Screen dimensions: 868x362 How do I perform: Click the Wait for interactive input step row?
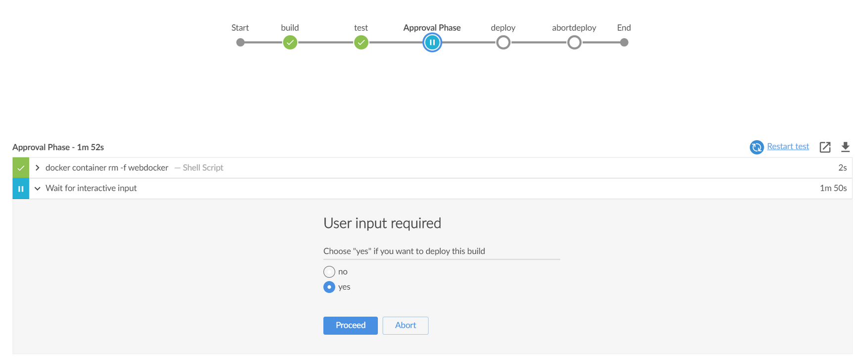pos(91,188)
